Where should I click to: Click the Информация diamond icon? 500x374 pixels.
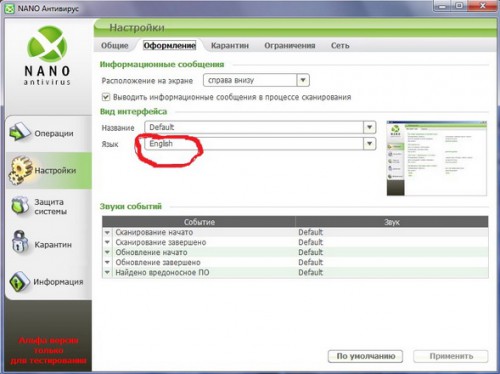[x=19, y=282]
